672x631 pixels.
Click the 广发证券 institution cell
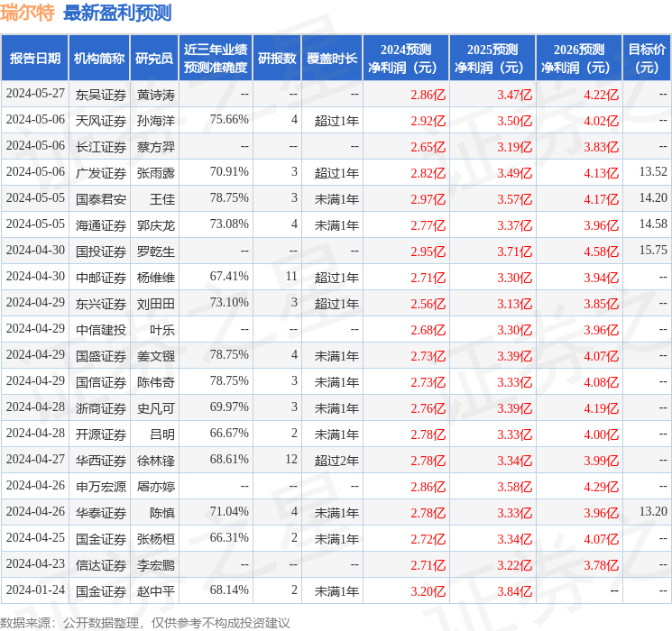click(x=101, y=173)
